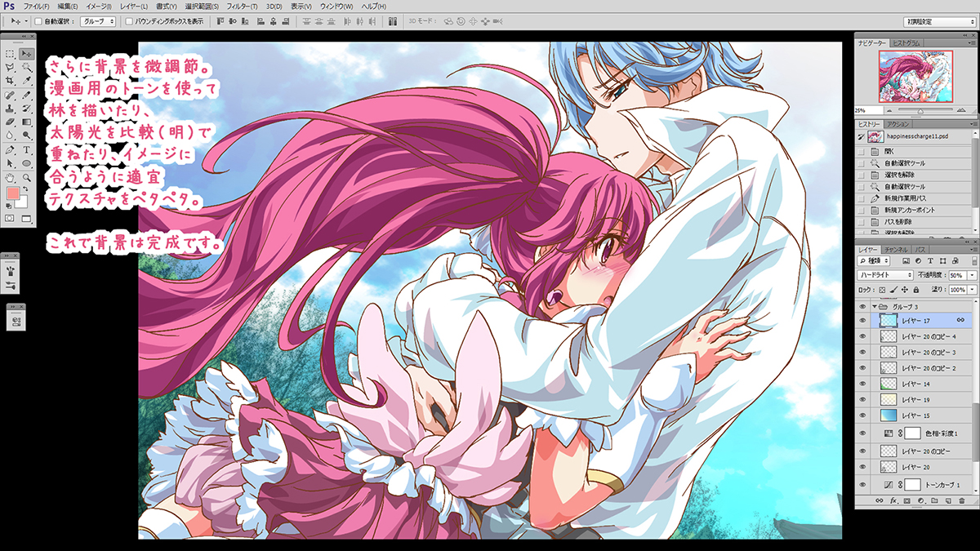Create a new layer with the new-layer icon

tap(947, 500)
